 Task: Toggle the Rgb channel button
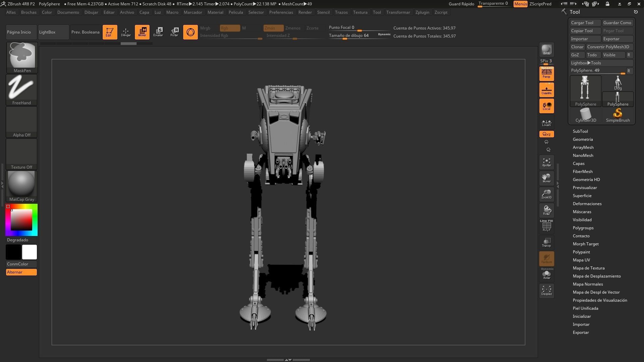click(x=230, y=28)
